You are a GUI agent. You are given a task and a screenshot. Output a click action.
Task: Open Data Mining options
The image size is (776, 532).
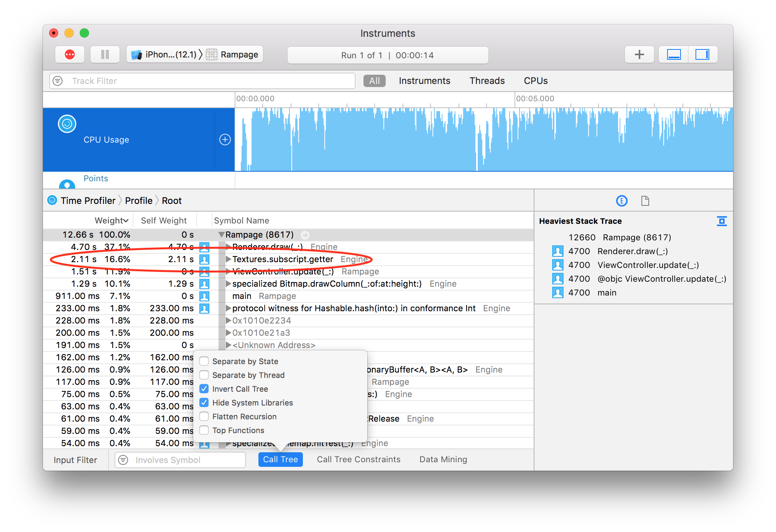click(x=443, y=460)
